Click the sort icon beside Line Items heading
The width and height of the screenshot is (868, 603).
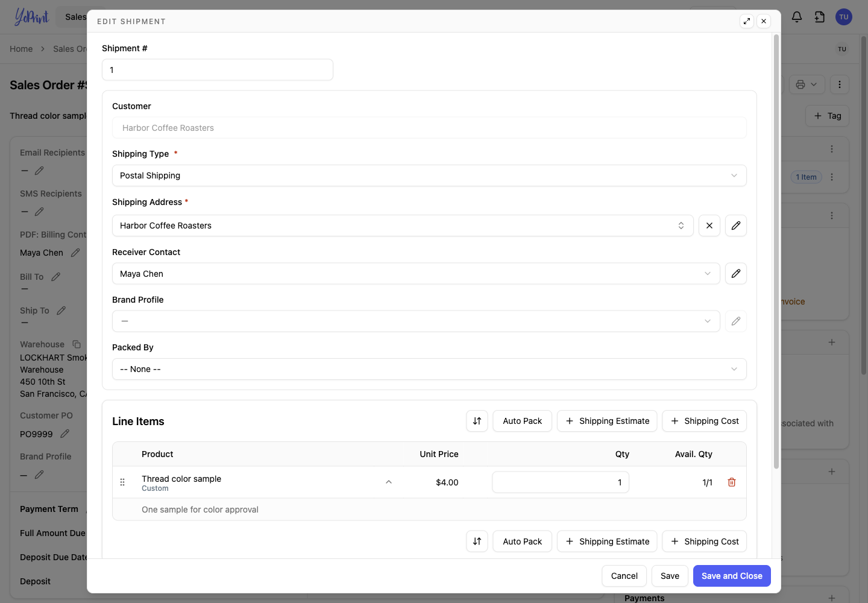[477, 421]
